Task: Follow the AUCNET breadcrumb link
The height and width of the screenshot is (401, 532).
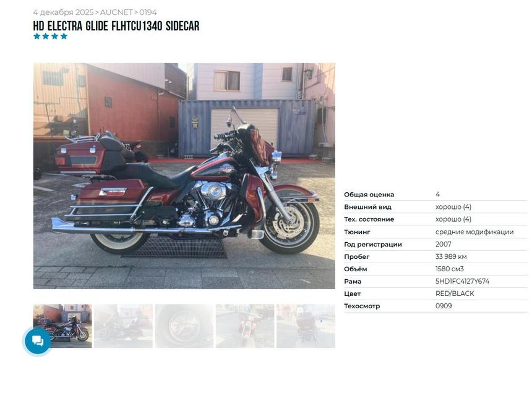Action: coord(116,12)
